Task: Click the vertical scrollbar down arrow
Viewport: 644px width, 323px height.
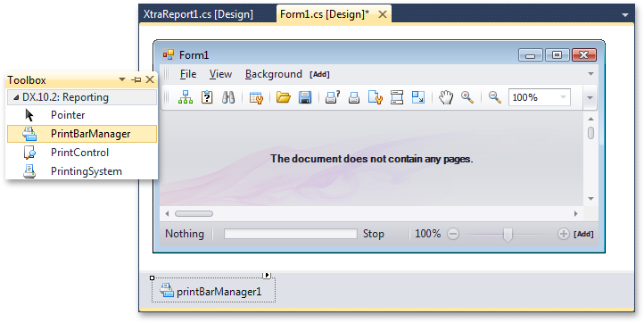Action: [590, 199]
